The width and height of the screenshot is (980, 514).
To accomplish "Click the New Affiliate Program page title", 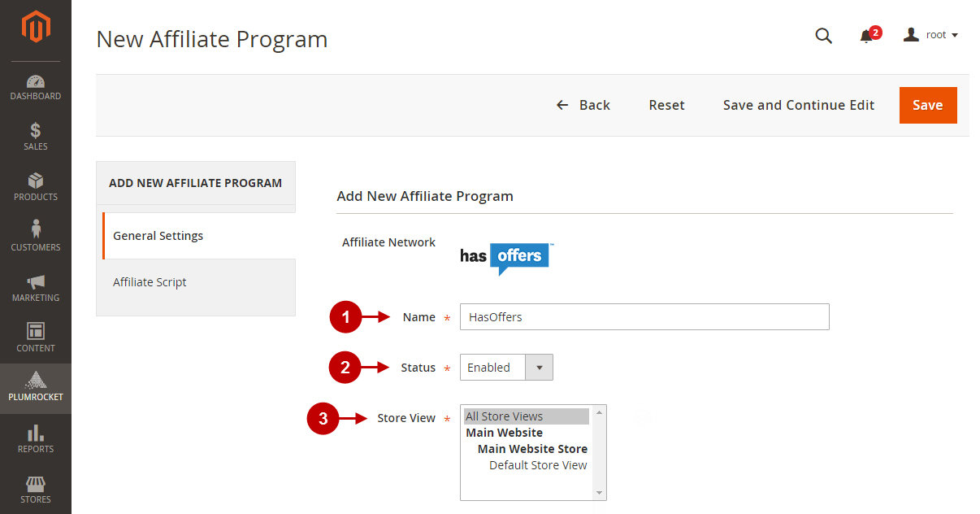I will click(x=212, y=39).
